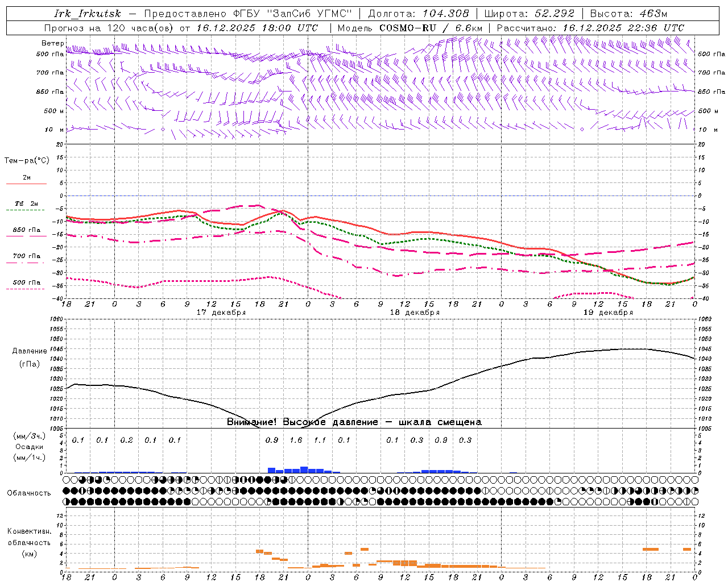The width and height of the screenshot is (728, 582).
Task: Click the "(мм/1ч.)" precipitation unit label
Action: pos(29,458)
